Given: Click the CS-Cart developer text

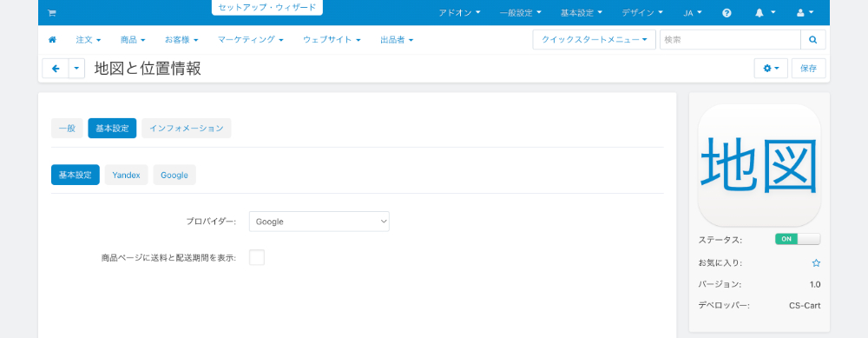Looking at the screenshot, I should pyautogui.click(x=805, y=306).
